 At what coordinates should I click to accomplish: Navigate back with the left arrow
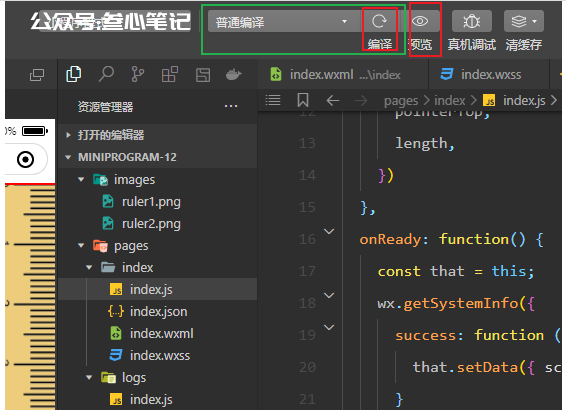[x=332, y=100]
